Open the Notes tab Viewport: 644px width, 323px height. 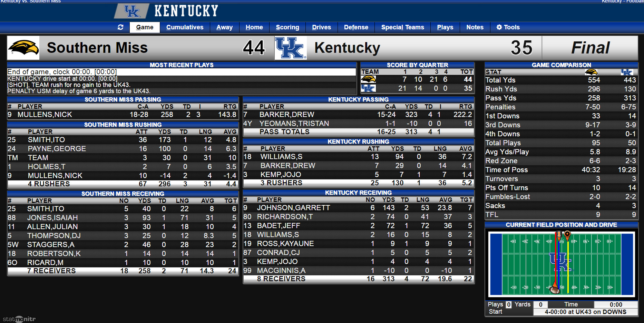[475, 27]
